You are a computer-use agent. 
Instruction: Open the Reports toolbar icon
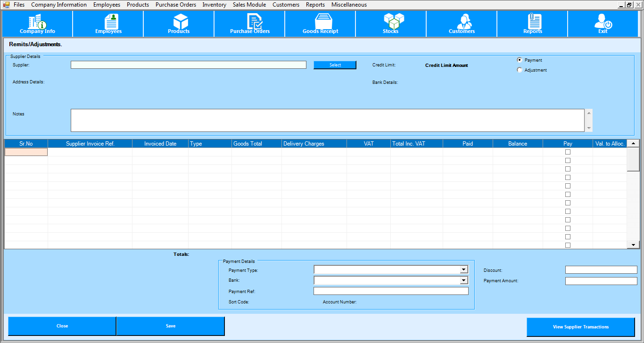[533, 24]
